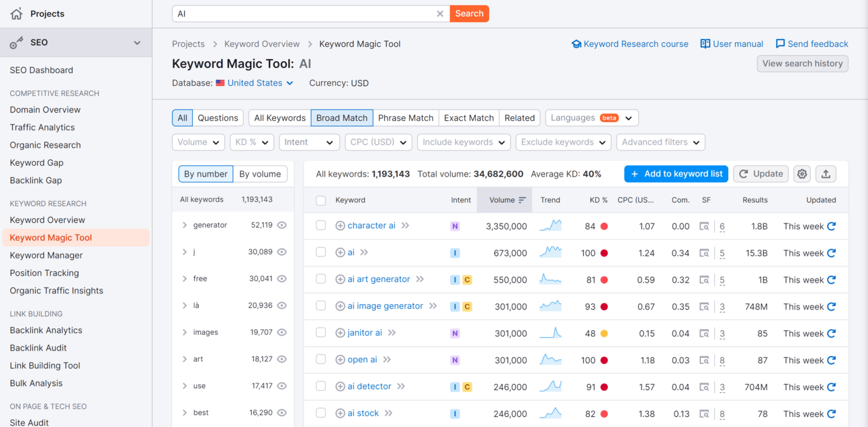Toggle select-all checkbox in table header
The image size is (868, 427).
(321, 200)
